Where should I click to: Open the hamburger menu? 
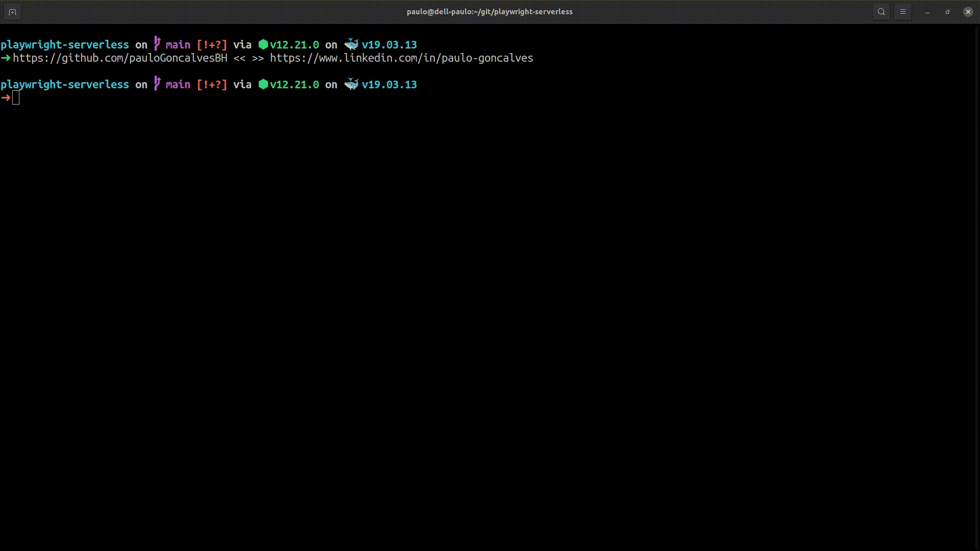pos(902,12)
